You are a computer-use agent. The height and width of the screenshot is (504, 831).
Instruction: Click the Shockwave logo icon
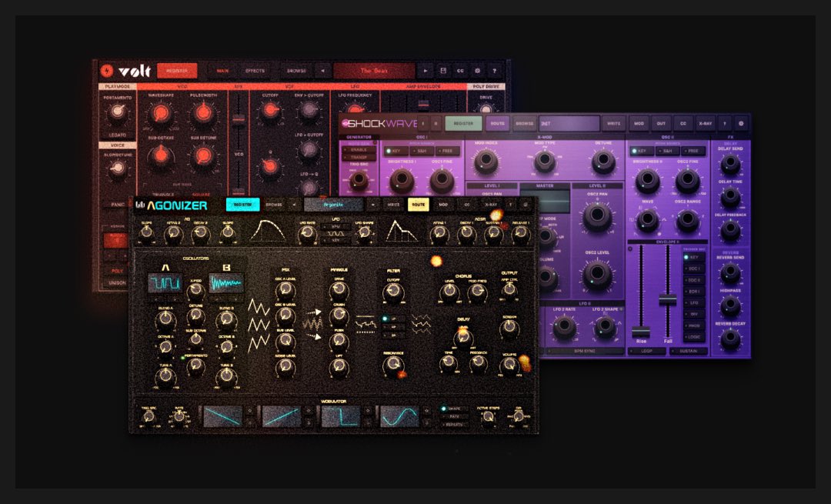[x=345, y=123]
